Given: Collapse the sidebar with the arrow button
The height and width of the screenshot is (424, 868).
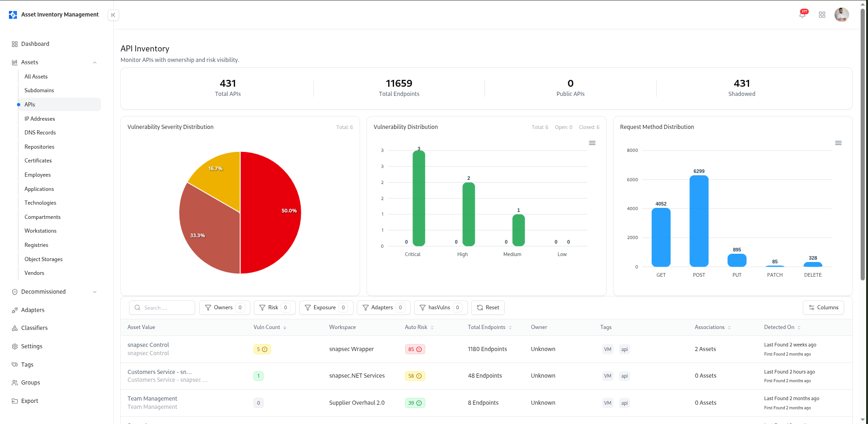Looking at the screenshot, I should [113, 15].
